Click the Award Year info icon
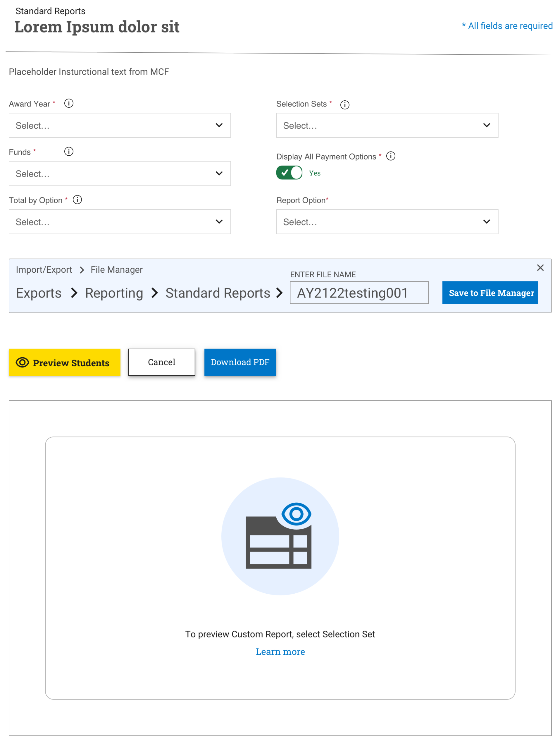The width and height of the screenshot is (560, 749). (x=69, y=103)
